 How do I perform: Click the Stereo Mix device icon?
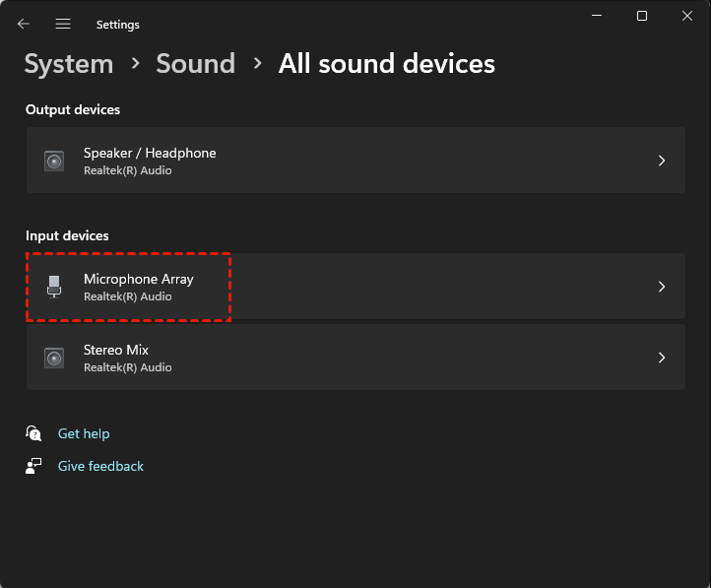(54, 358)
